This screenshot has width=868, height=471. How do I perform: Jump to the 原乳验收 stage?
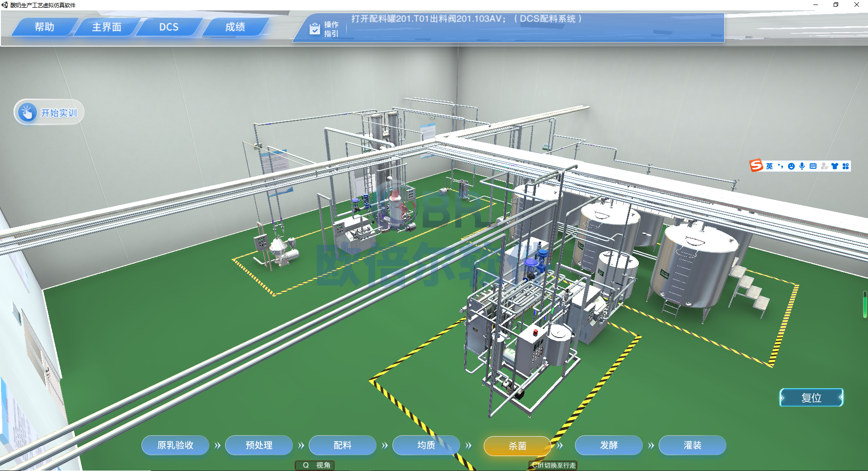click(x=175, y=445)
